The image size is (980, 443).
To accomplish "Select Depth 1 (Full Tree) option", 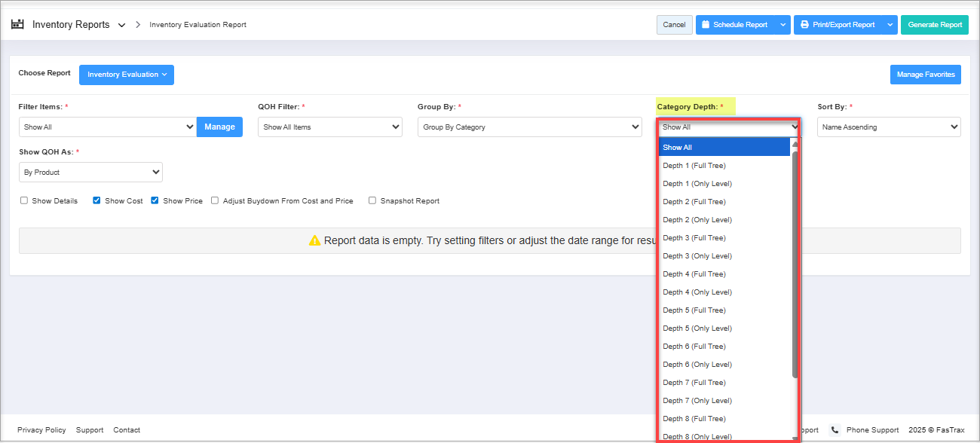I will 694,166.
